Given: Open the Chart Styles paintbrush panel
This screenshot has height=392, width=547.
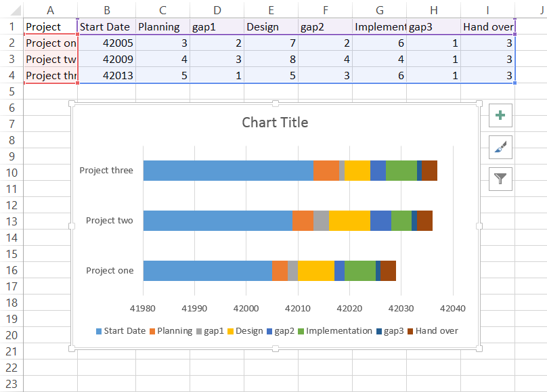Looking at the screenshot, I should pos(500,147).
